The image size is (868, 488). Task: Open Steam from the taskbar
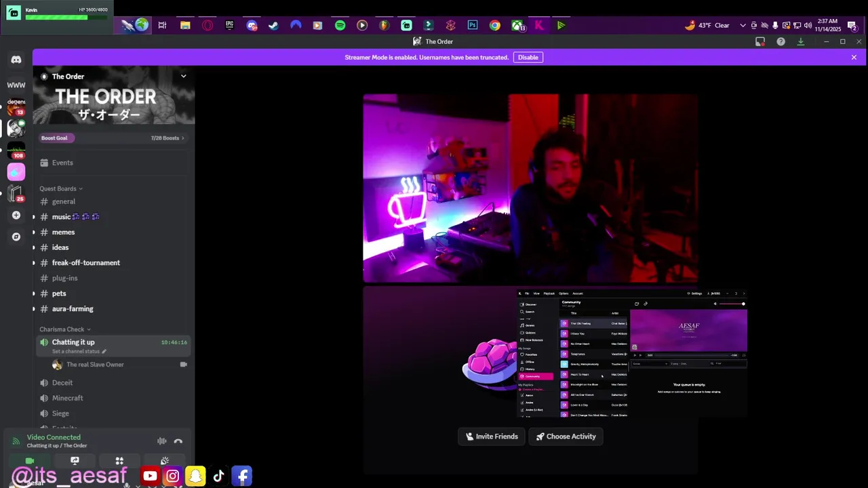(273, 25)
